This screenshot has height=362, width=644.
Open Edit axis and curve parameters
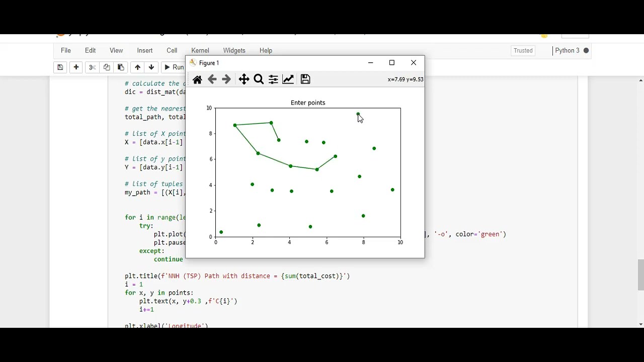288,79
